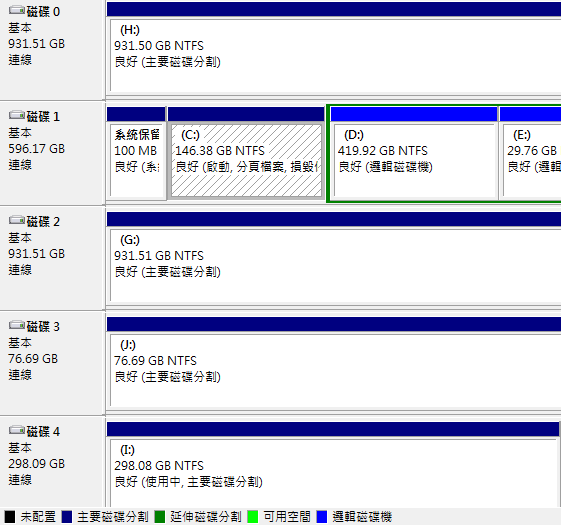Click the blue 邏輯磁碟機 legend swatch
This screenshot has width=561, height=525.
coord(322,517)
